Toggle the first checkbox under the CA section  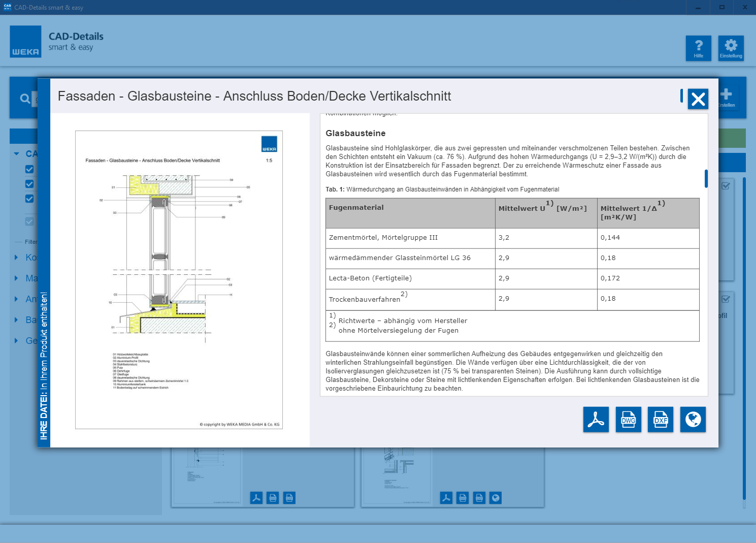[29, 169]
